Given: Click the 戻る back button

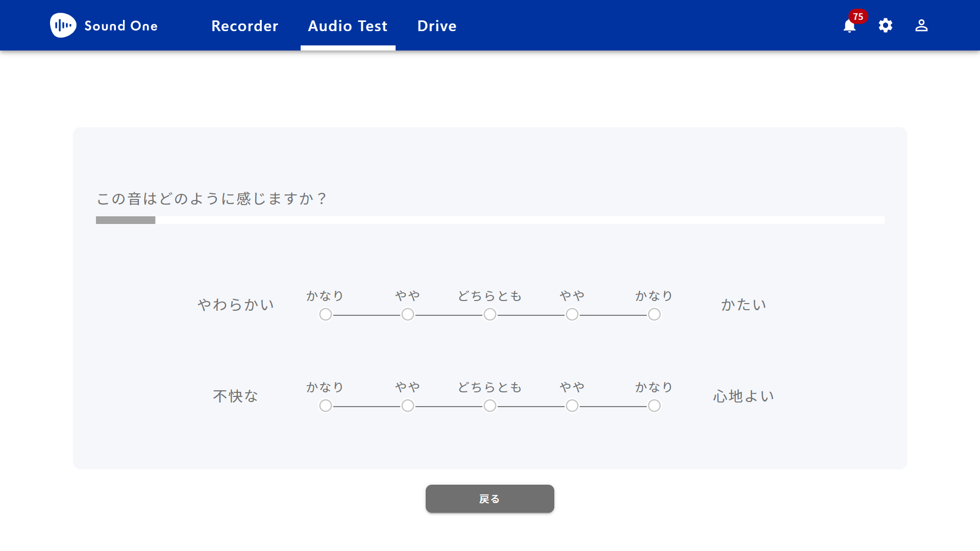Looking at the screenshot, I should pyautogui.click(x=490, y=499).
